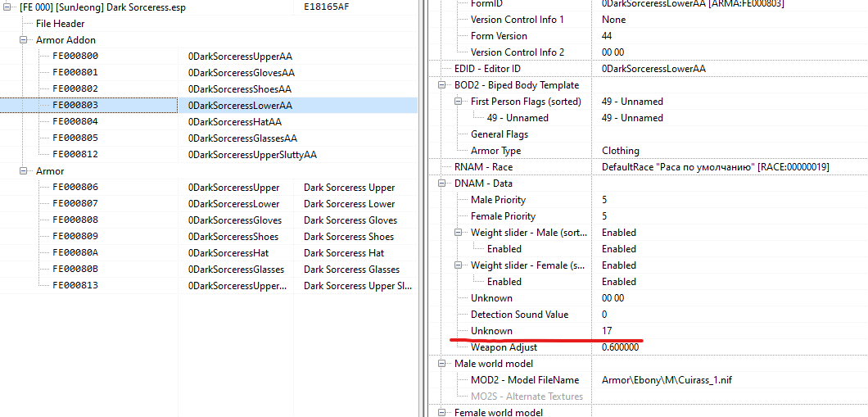
Task: Select the EDID - Editor ID row
Action: tap(648, 69)
